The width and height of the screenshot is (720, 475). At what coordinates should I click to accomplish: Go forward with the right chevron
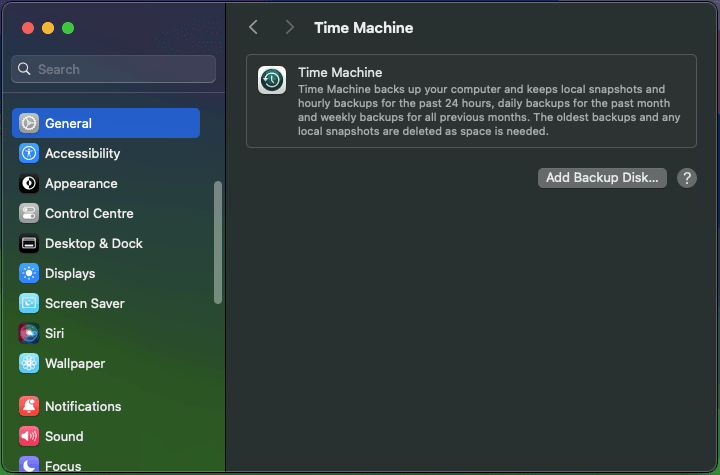(x=289, y=27)
